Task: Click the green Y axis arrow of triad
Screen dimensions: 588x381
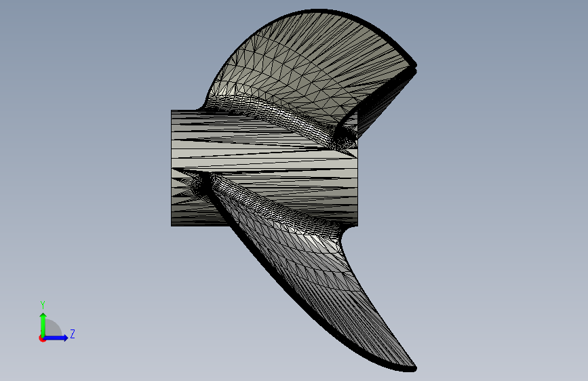Action: pos(43,324)
